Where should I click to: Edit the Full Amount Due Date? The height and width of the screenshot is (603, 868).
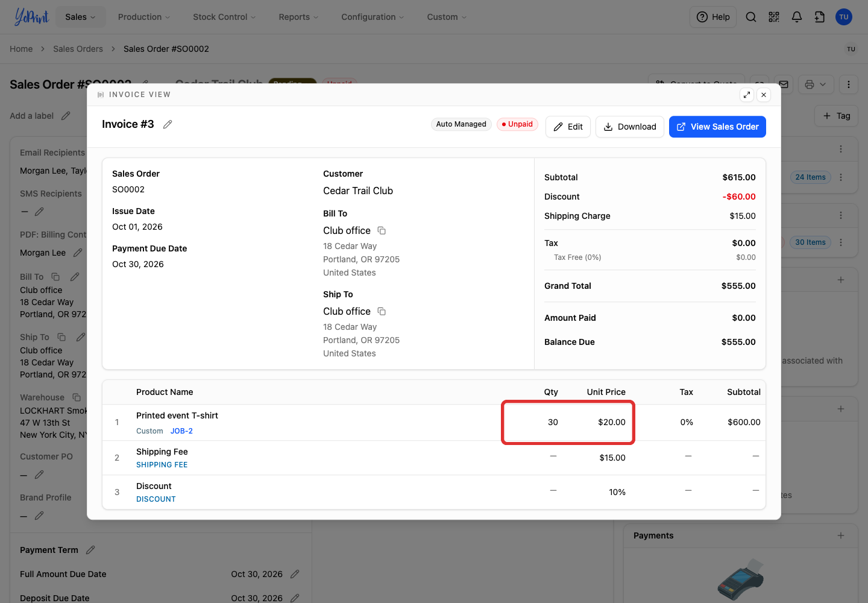pos(295,574)
